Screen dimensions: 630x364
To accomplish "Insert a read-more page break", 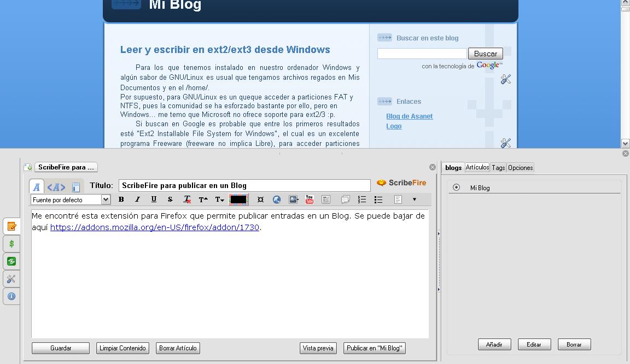I will point(326,199).
